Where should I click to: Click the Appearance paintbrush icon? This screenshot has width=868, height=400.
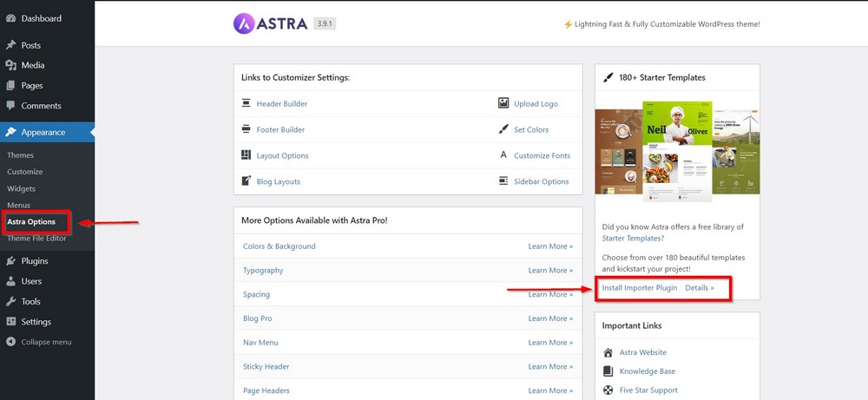point(10,132)
